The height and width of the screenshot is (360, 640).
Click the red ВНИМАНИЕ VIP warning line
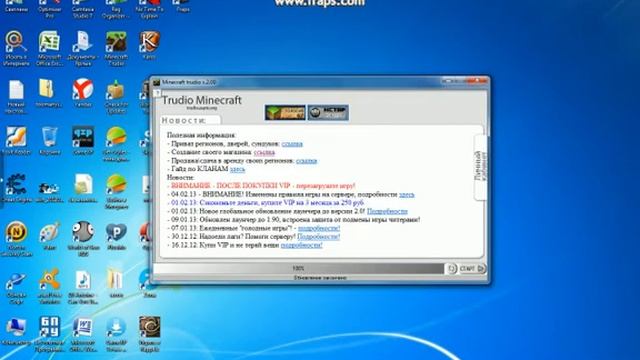(261, 186)
